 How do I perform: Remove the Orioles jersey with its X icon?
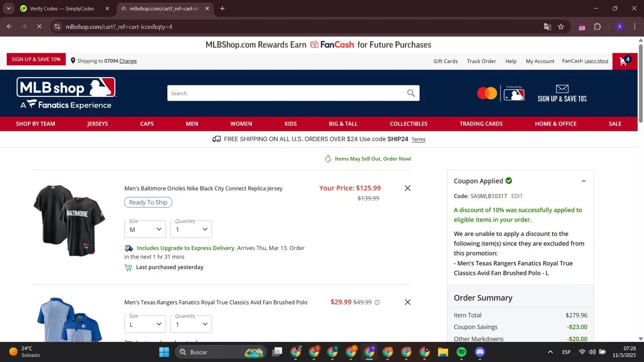407,188
